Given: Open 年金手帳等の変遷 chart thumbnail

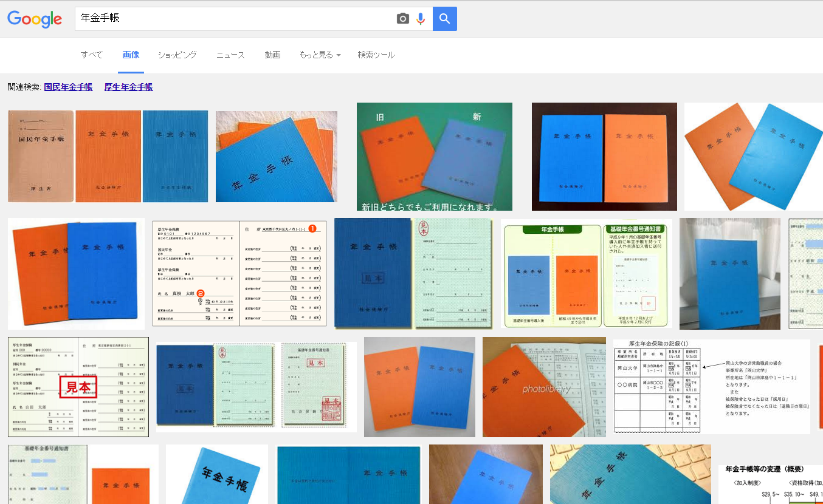Looking at the screenshot, I should click(771, 484).
